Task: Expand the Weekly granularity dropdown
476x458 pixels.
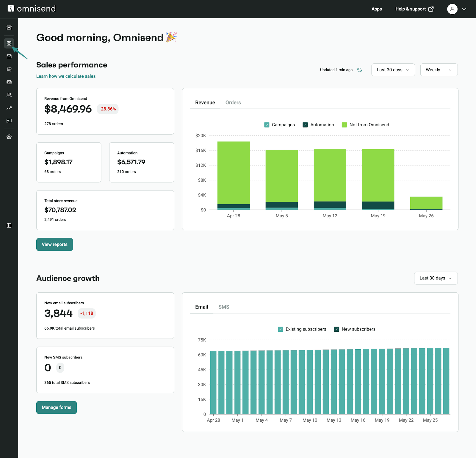Action: point(439,70)
